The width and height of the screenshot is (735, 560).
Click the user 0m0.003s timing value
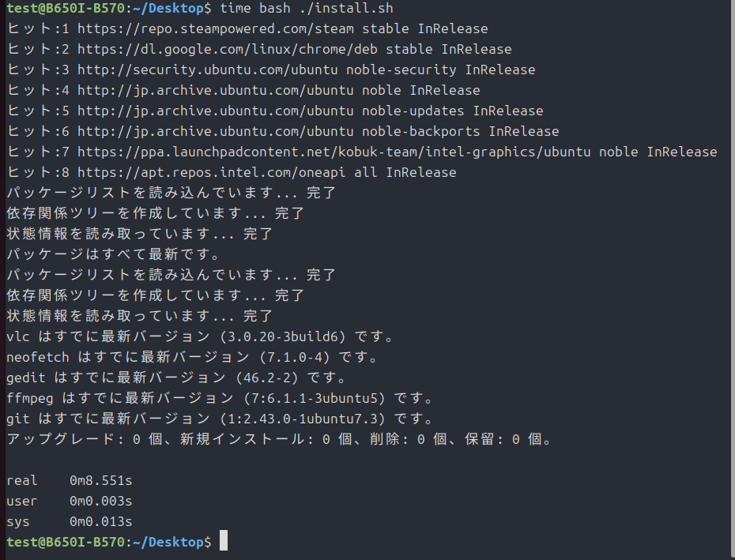101,502
